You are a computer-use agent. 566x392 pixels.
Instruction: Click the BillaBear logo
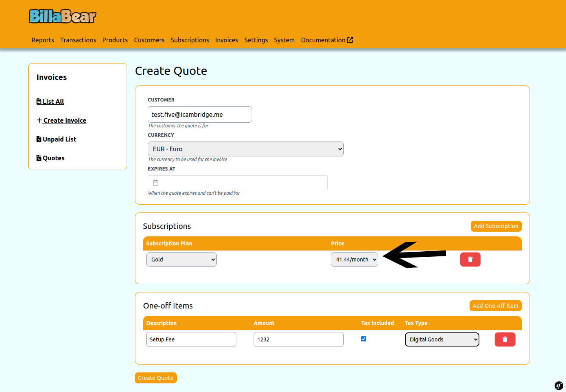coord(62,16)
